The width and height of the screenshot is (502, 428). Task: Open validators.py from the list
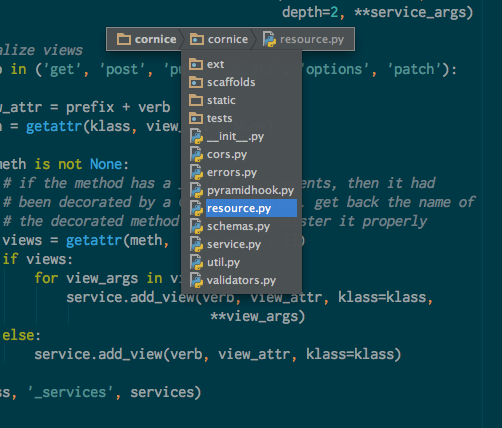point(241,280)
